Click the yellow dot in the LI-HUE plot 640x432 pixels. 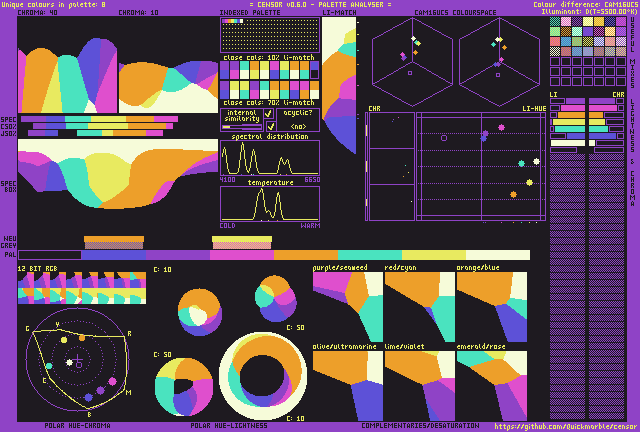(x=529, y=183)
